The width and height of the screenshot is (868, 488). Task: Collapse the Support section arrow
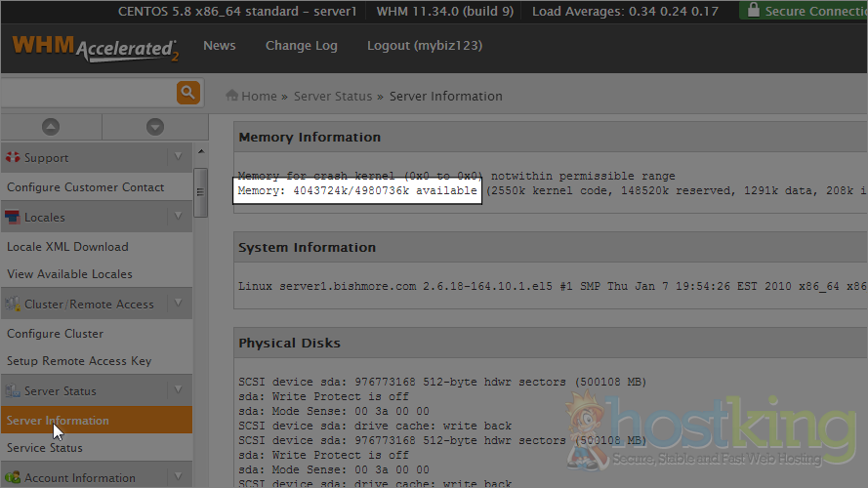[177, 156]
